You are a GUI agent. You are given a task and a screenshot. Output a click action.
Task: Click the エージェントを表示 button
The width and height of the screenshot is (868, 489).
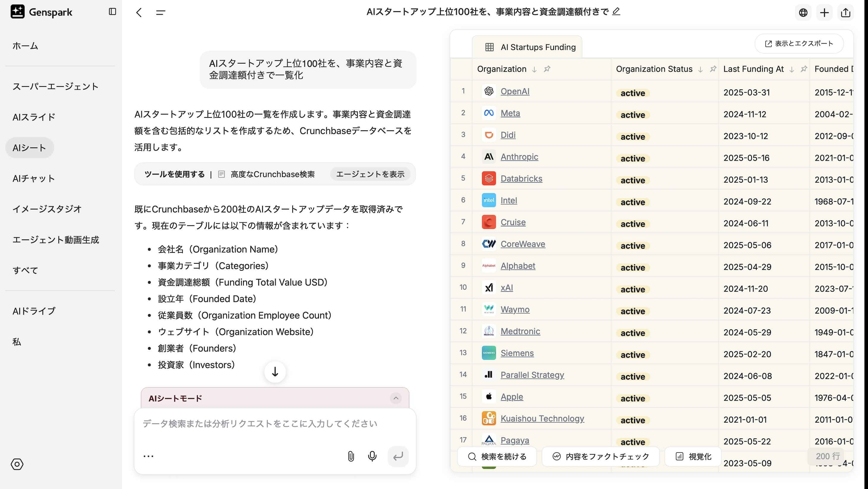coord(370,174)
